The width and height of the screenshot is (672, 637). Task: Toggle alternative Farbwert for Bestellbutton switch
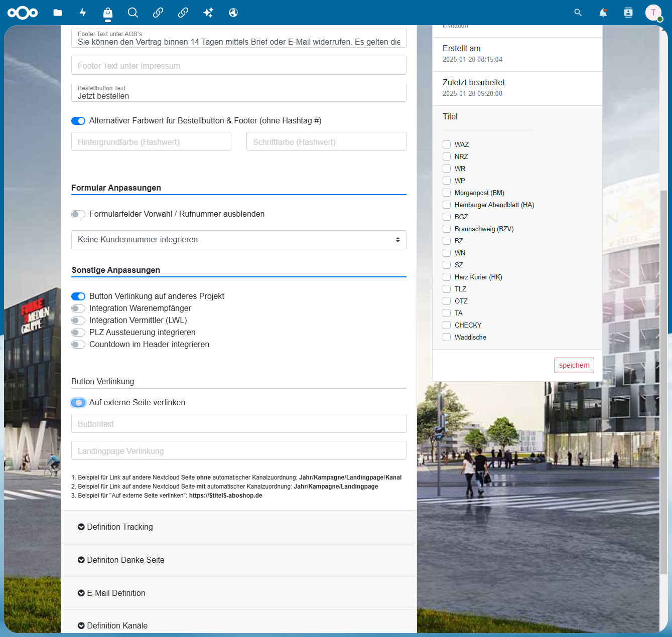pos(78,121)
